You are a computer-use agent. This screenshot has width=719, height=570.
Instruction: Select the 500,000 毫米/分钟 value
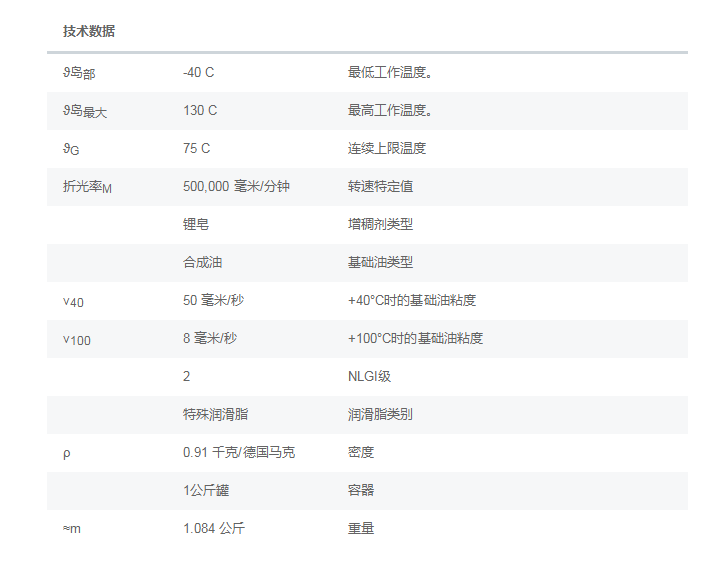click(x=237, y=186)
